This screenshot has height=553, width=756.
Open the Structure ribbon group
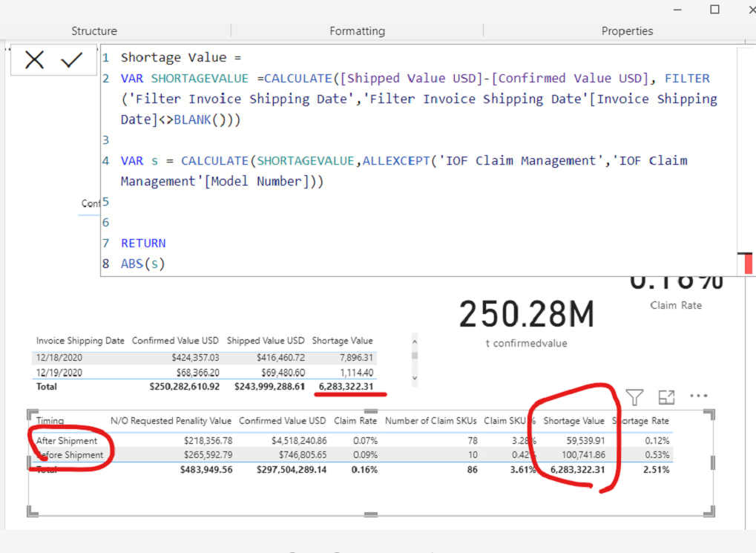pyautogui.click(x=94, y=31)
